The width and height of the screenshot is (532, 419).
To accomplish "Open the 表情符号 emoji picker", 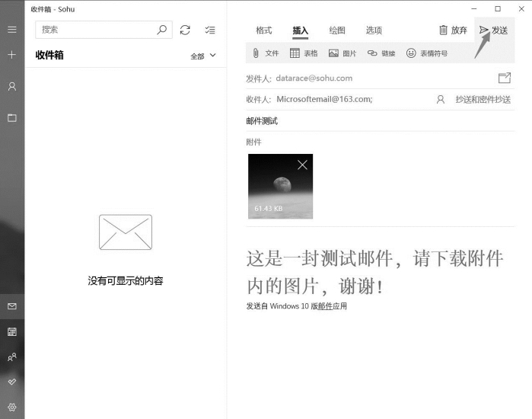I will [x=427, y=53].
